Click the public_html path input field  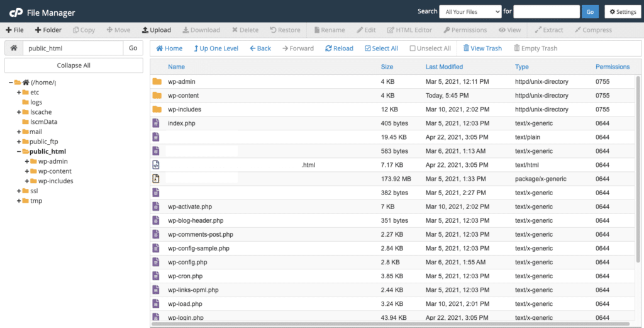click(x=73, y=48)
